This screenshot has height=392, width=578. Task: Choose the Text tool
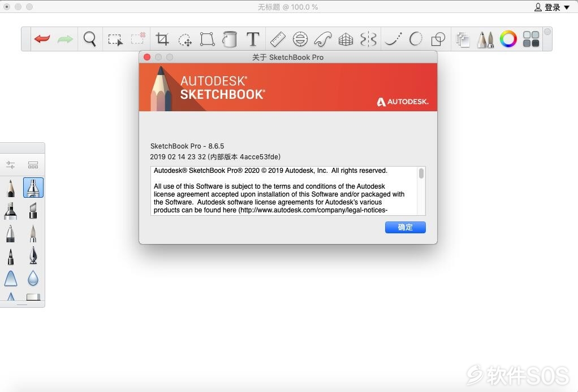[253, 39]
